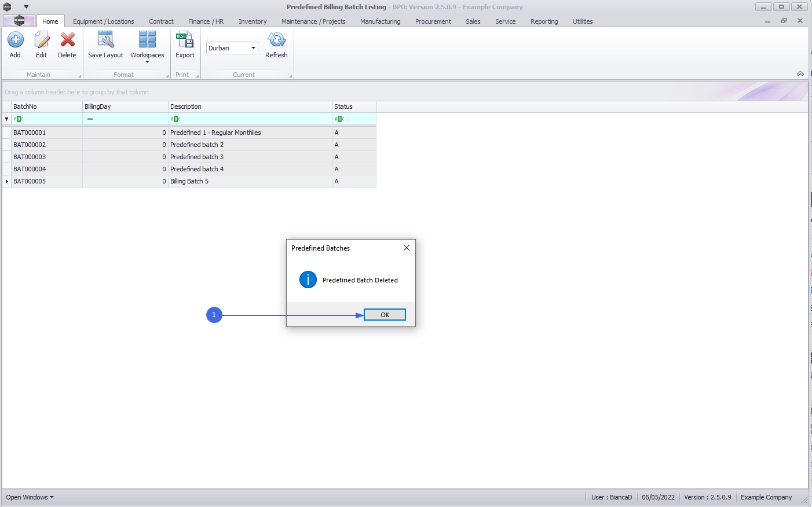The image size is (812, 507).
Task: Switch to the Home ribbon tab
Action: pos(50,21)
